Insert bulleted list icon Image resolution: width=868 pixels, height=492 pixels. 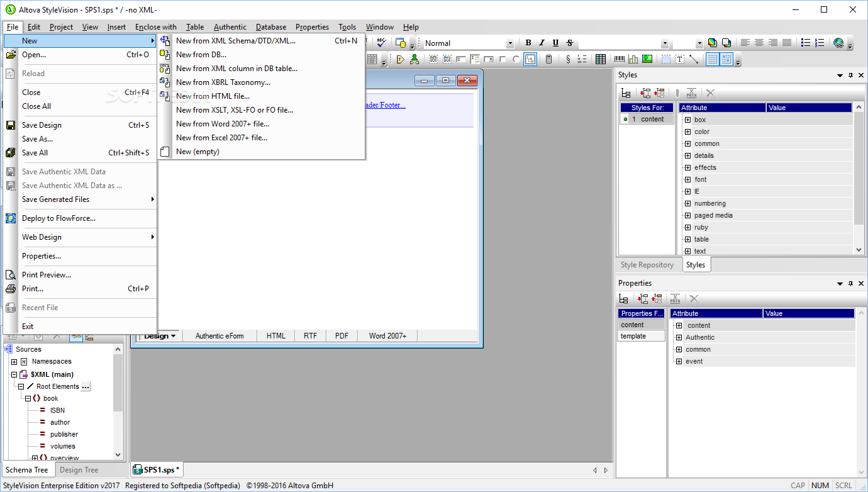coord(806,43)
